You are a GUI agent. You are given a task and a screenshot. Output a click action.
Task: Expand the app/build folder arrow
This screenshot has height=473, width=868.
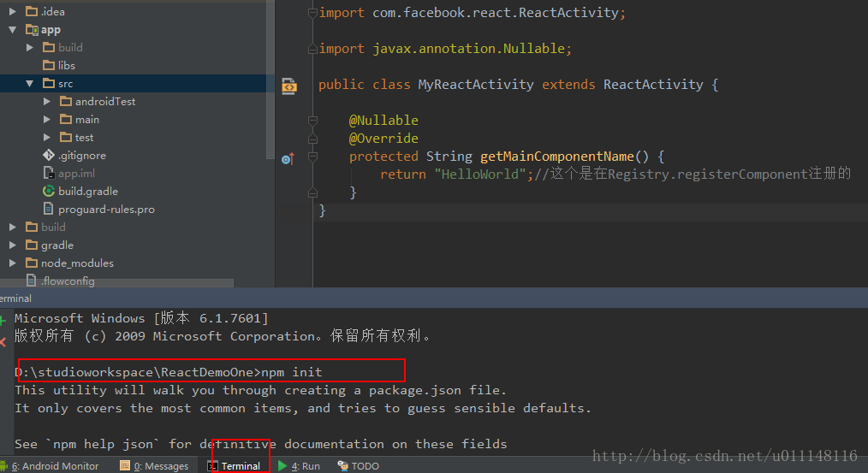29,48
